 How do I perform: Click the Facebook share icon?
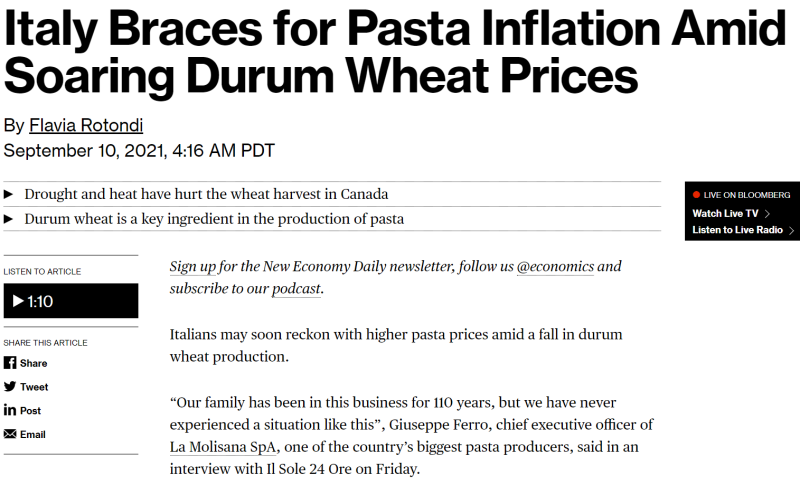pos(10,363)
